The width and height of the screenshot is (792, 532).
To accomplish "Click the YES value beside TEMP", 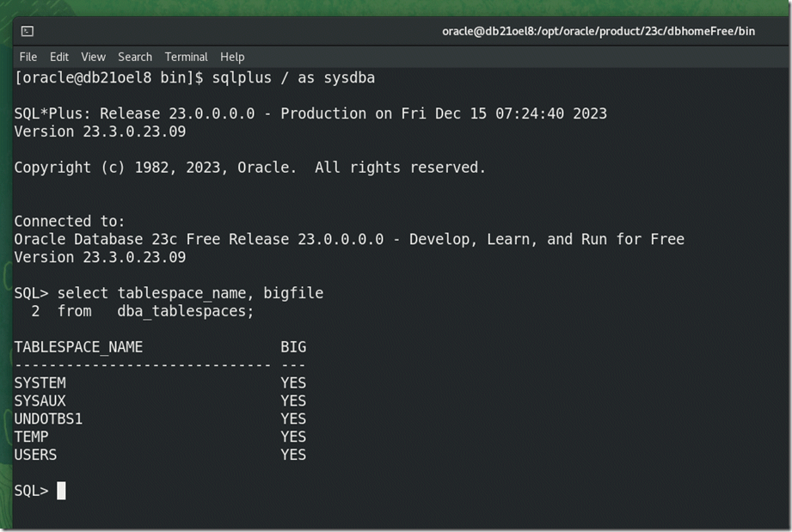I will pyautogui.click(x=293, y=437).
